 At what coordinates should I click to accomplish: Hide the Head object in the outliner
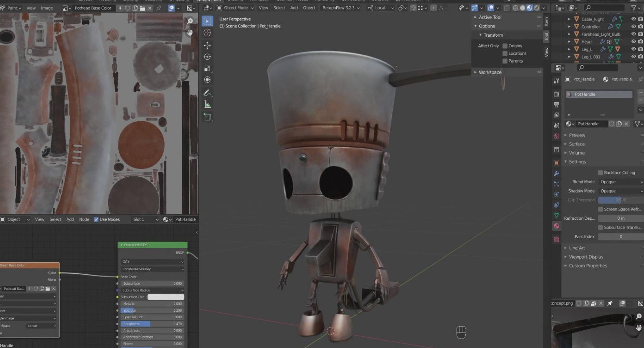(x=633, y=42)
